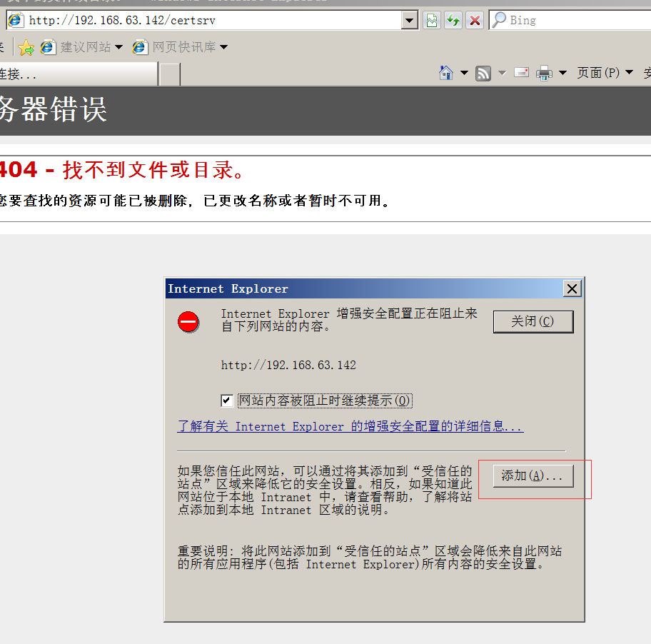Open the 建议网站 favorites bar item
The height and width of the screenshot is (644, 651).
[x=81, y=47]
